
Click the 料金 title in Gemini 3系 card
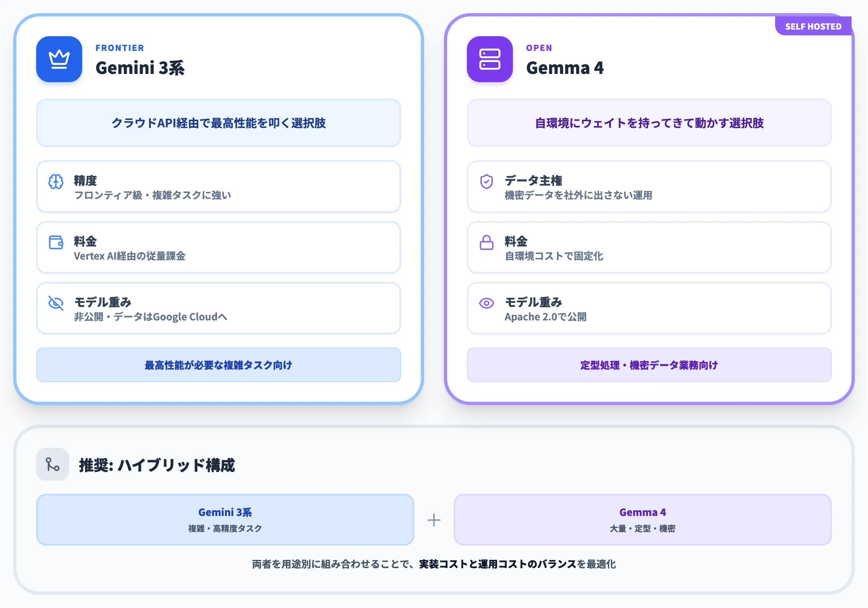(85, 242)
